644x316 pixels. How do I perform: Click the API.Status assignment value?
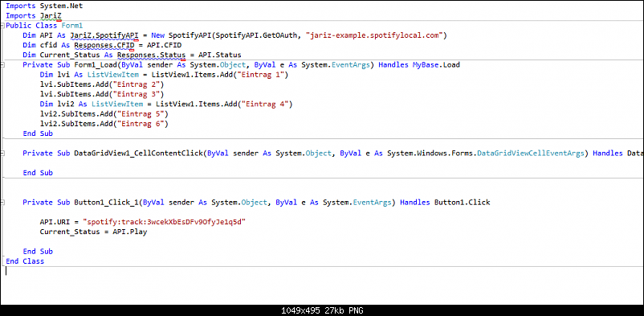[220, 55]
